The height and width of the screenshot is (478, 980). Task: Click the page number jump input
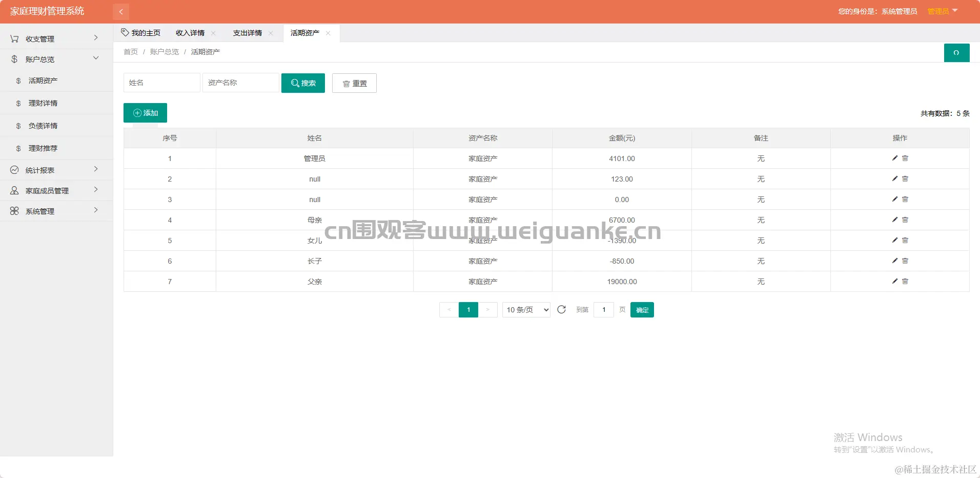[604, 309]
